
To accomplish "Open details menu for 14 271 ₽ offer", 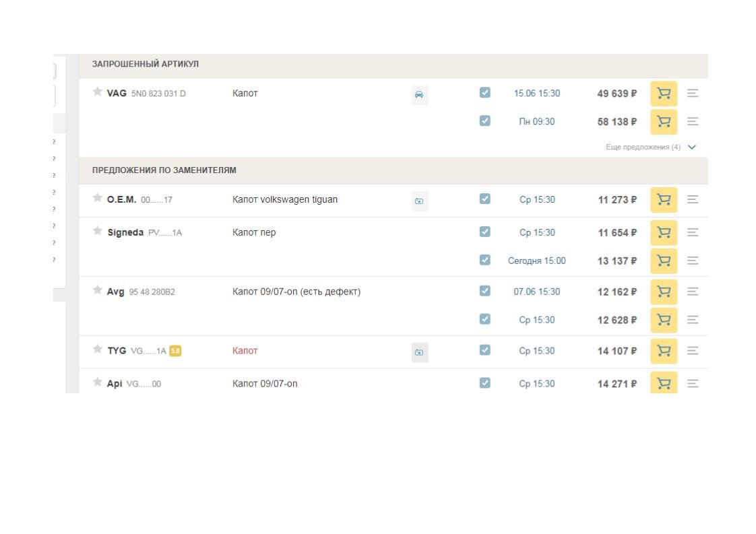I will click(693, 384).
